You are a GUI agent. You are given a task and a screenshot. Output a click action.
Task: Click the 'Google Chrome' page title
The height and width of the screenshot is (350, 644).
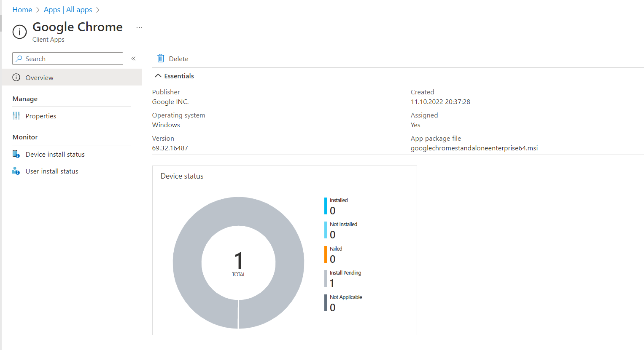click(x=78, y=27)
